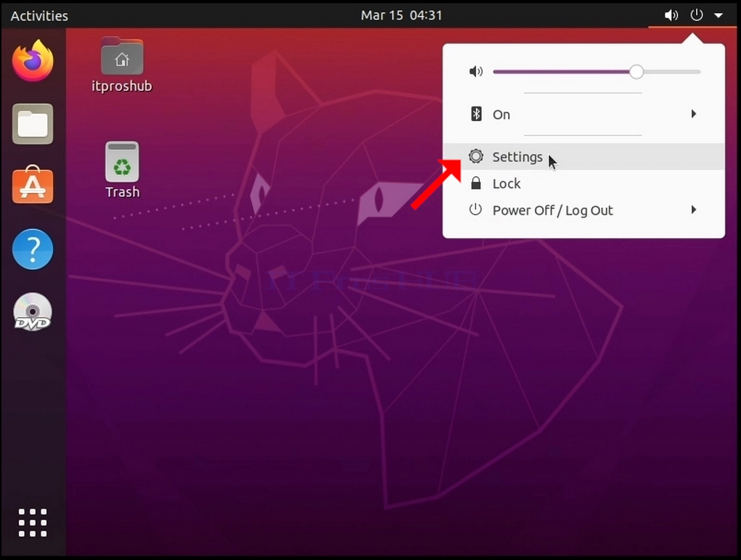This screenshot has width=741, height=560.
Task: Click the volume slider track
Action: 597,72
